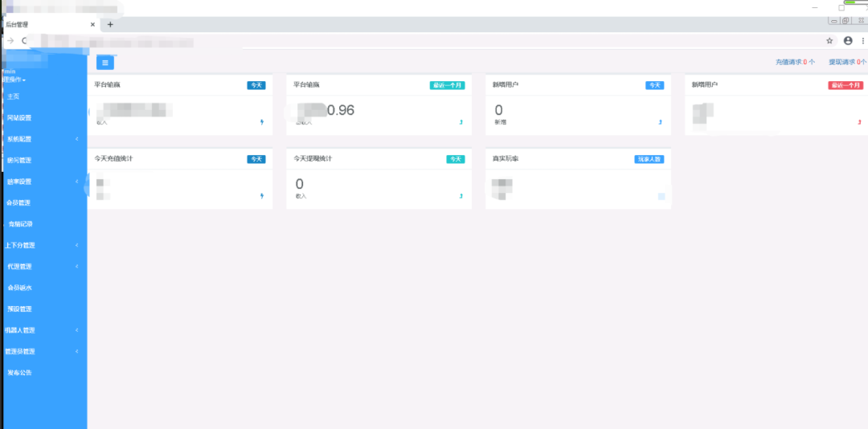Image resolution: width=868 pixels, height=429 pixels.
Task: Open the browser three-dot menu
Action: [x=863, y=40]
